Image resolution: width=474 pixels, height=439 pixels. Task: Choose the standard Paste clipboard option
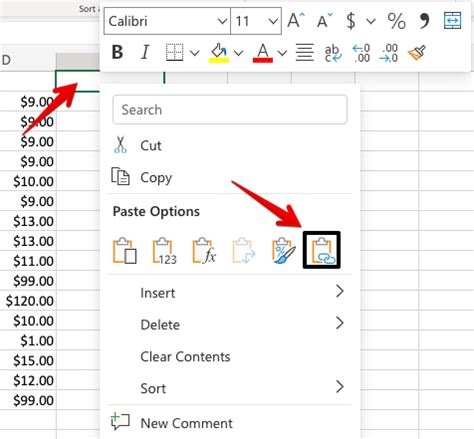tap(125, 251)
